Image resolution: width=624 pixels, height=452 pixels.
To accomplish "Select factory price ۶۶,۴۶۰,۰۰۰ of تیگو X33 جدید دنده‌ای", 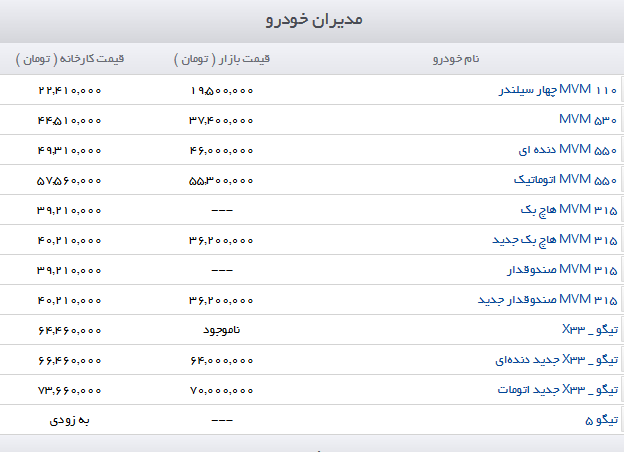I will pos(70,360).
